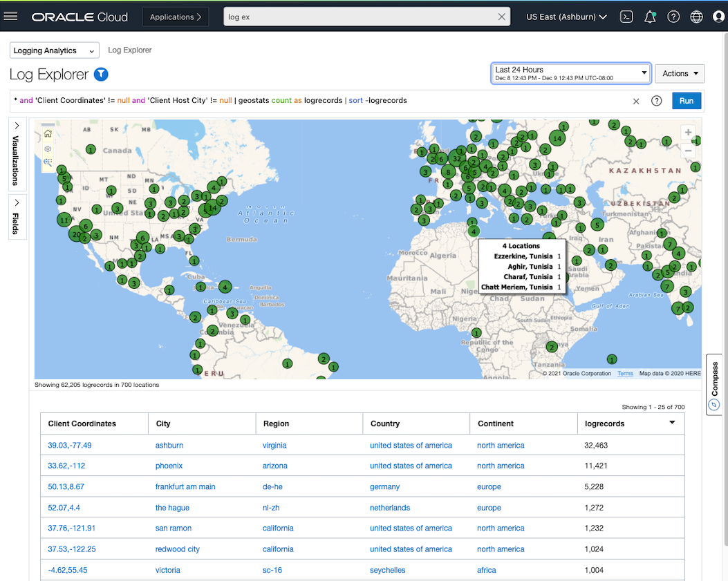This screenshot has width=728, height=581.
Task: Open the Actions dropdown menu
Action: 679,73
